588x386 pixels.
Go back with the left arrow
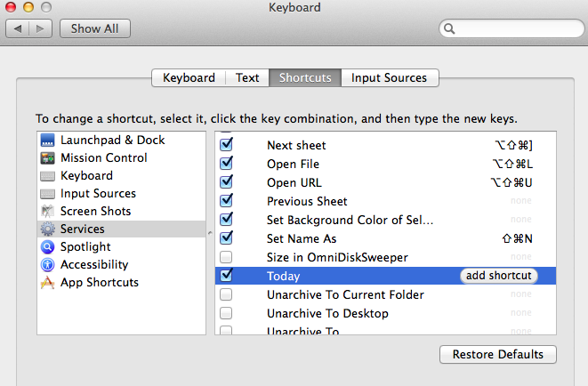20,28
